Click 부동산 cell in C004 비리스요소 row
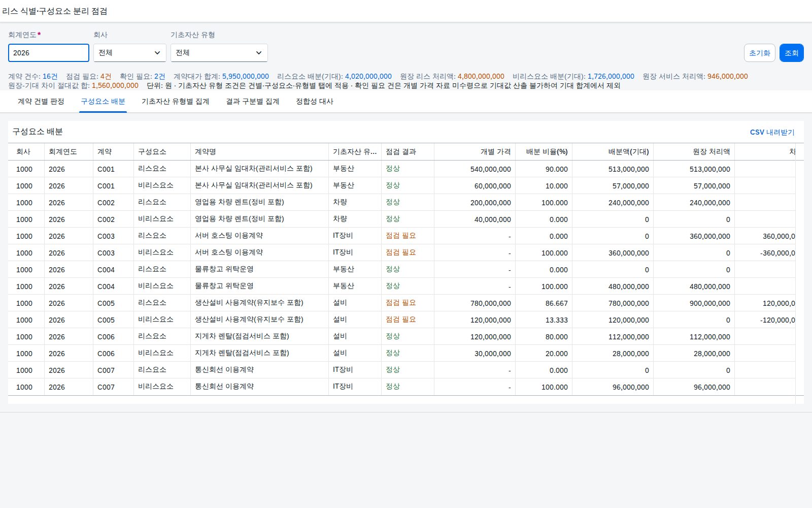812x508 pixels. 344,286
